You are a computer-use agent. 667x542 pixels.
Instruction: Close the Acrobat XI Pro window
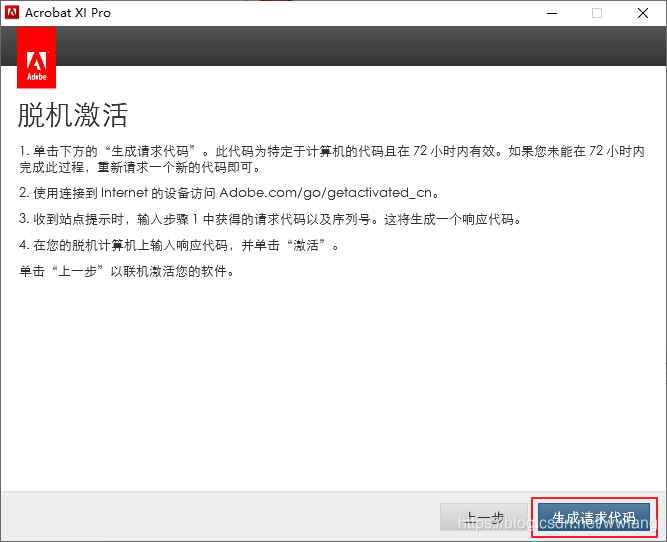[x=643, y=13]
